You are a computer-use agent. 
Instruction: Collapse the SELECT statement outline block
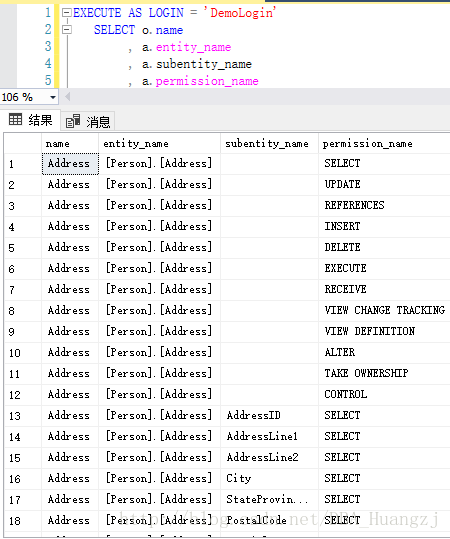66,30
